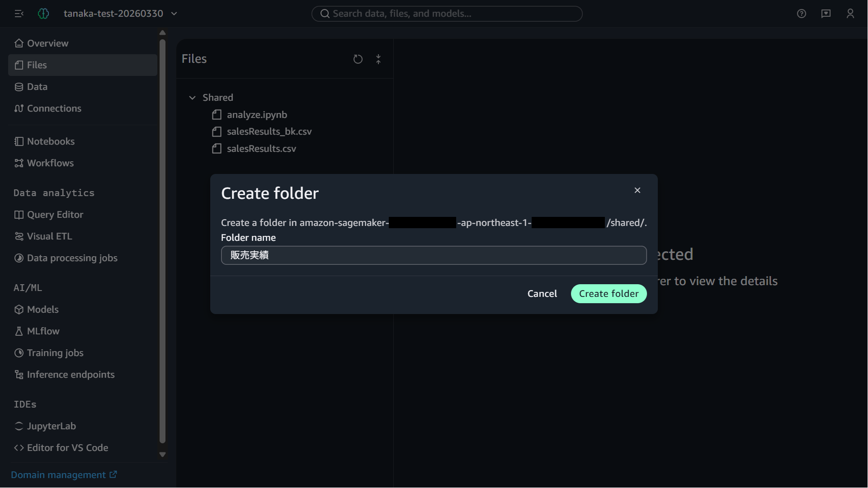868x488 pixels.
Task: Click the Query Editor icon
Action: pos(19,215)
